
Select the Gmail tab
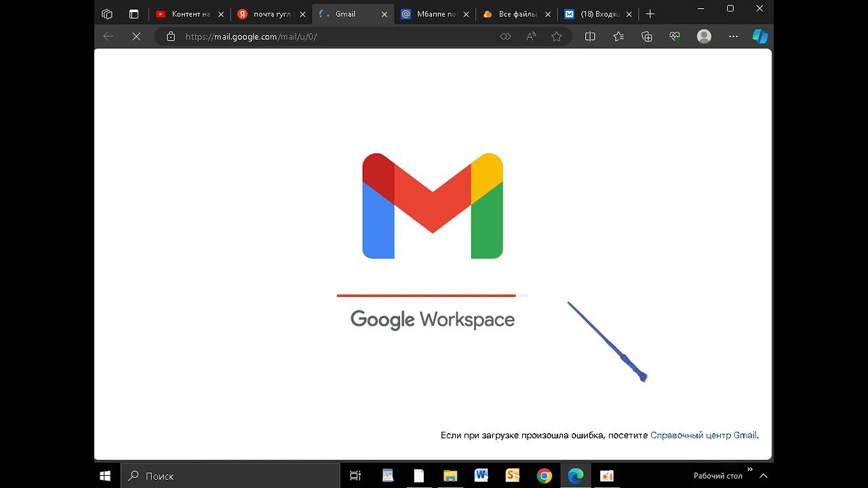(x=353, y=14)
